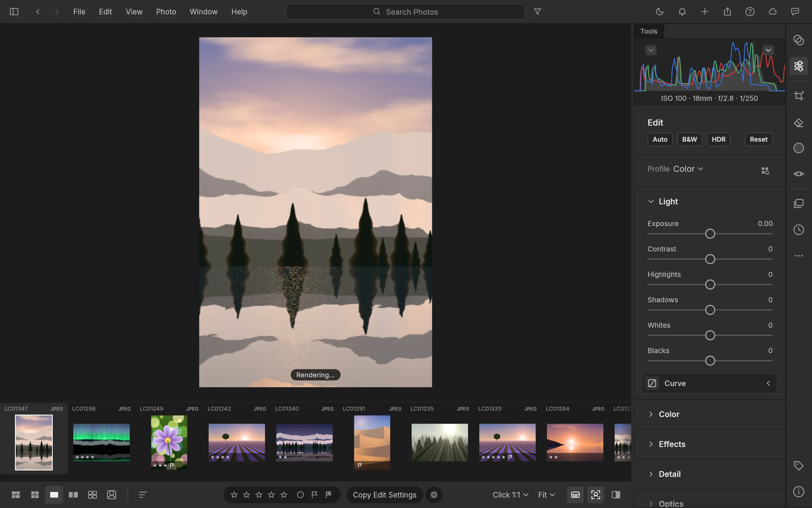Open the Keywords tag icon
Viewport: 812px width, 508px height.
pyautogui.click(x=798, y=466)
